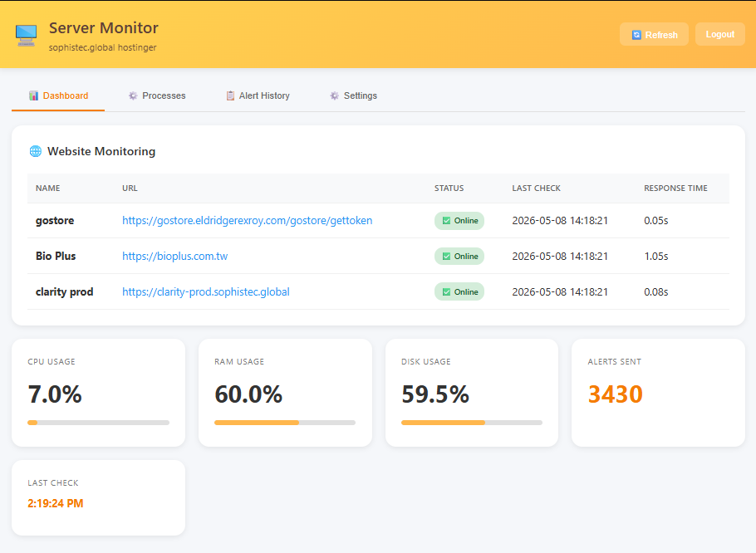Click the Bio Plus row green check icon
Screen dimensions: 756x553
click(446, 257)
